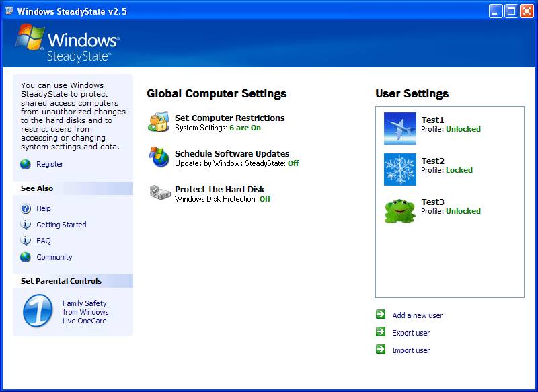Image resolution: width=538 pixels, height=392 pixels.
Task: Click the SteadyState icon in the title bar
Action: pyautogui.click(x=9, y=11)
